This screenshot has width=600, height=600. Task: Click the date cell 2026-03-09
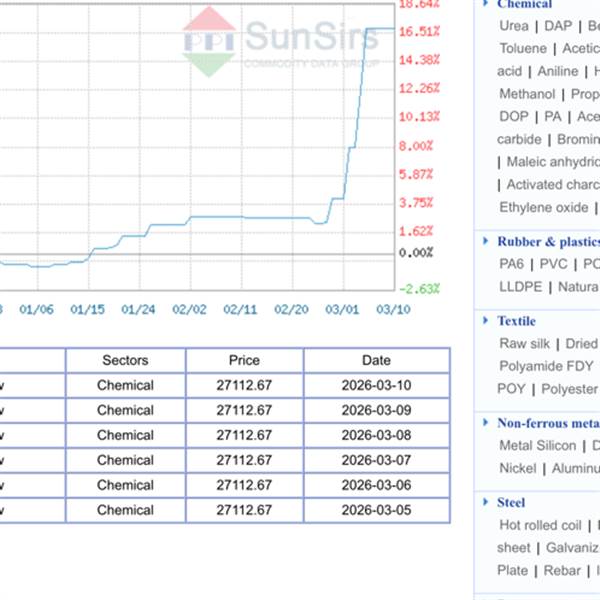(376, 410)
